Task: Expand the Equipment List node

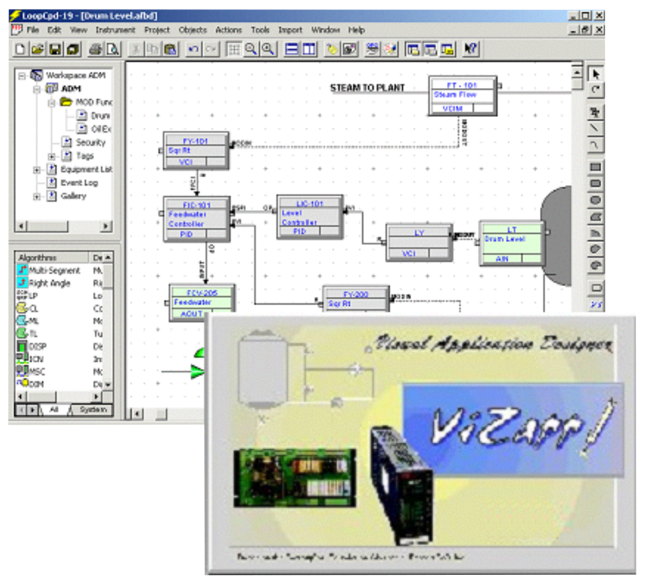Action: pyautogui.click(x=37, y=170)
